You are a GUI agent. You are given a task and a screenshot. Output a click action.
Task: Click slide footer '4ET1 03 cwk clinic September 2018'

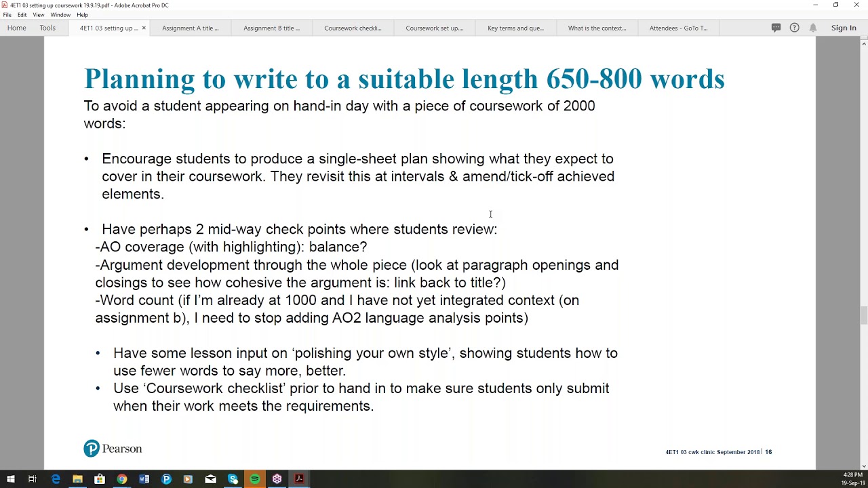[x=713, y=452]
